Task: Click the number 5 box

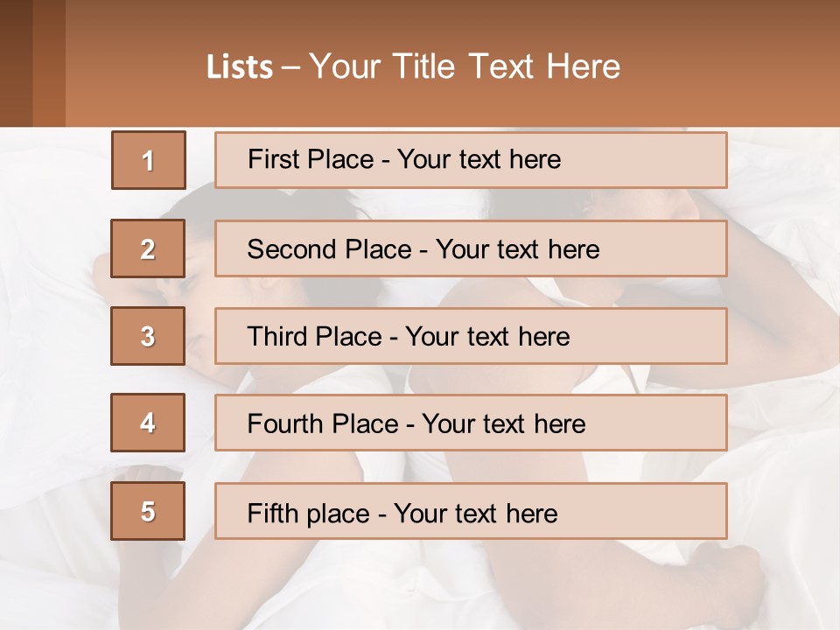Action: click(x=148, y=511)
